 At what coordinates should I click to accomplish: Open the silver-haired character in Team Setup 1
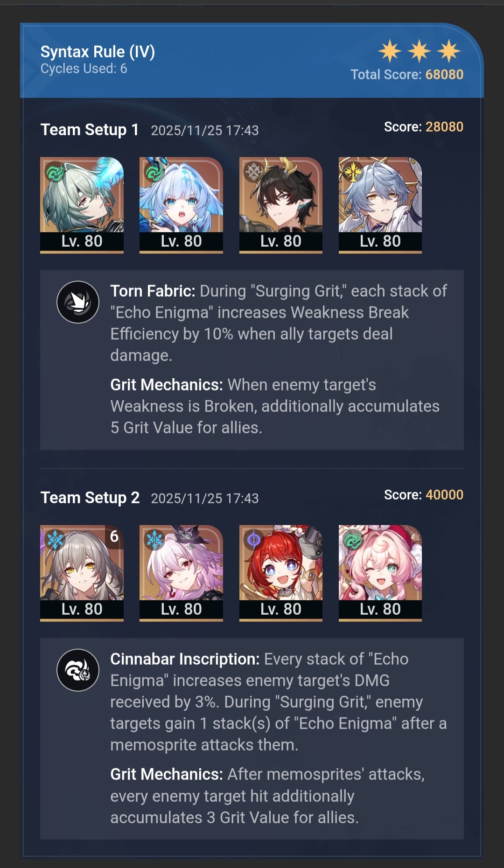tap(380, 205)
